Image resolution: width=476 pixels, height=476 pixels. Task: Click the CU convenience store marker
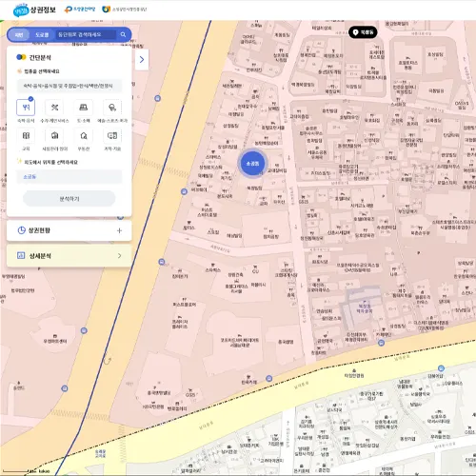click(x=255, y=269)
